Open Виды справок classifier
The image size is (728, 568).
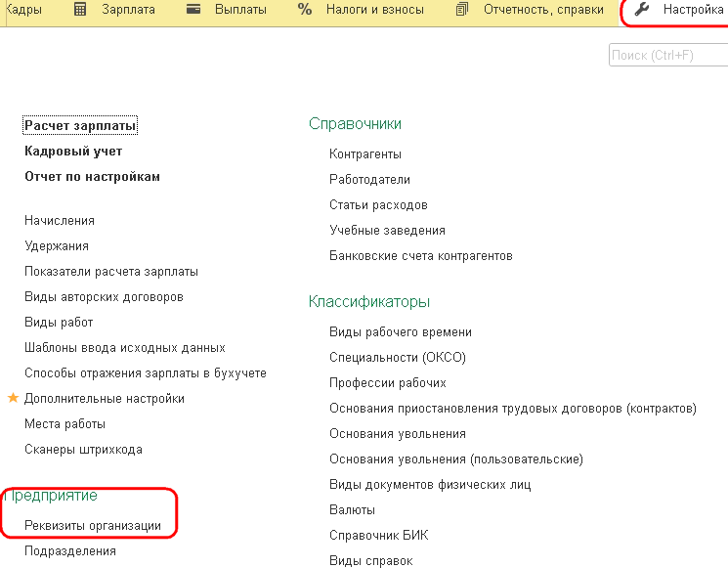pyautogui.click(x=371, y=560)
